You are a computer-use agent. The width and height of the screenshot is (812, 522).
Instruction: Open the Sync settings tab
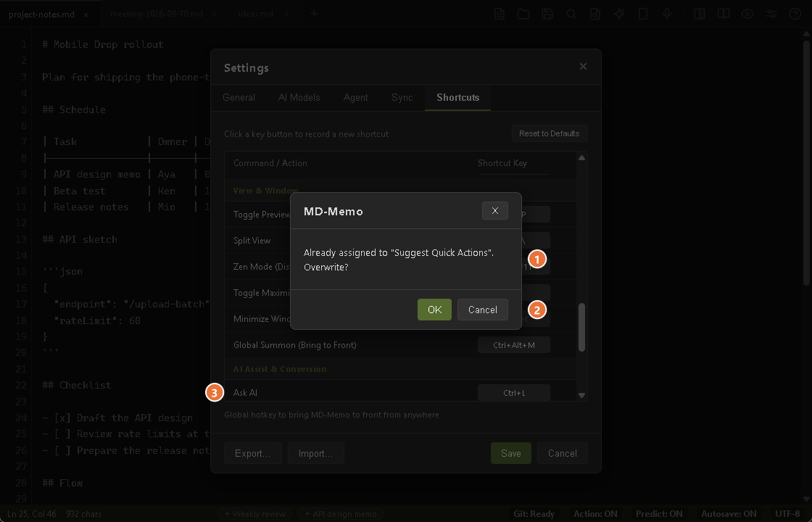coord(402,97)
